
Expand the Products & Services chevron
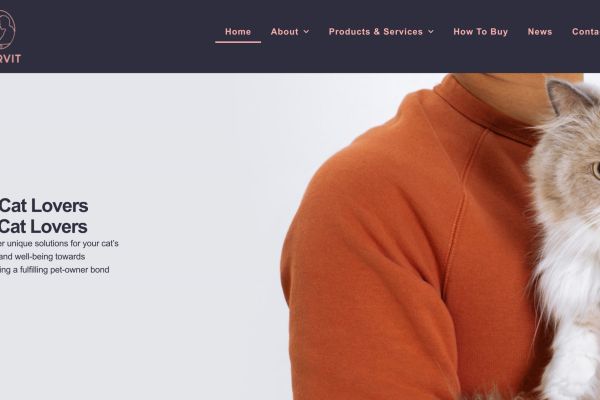click(431, 32)
